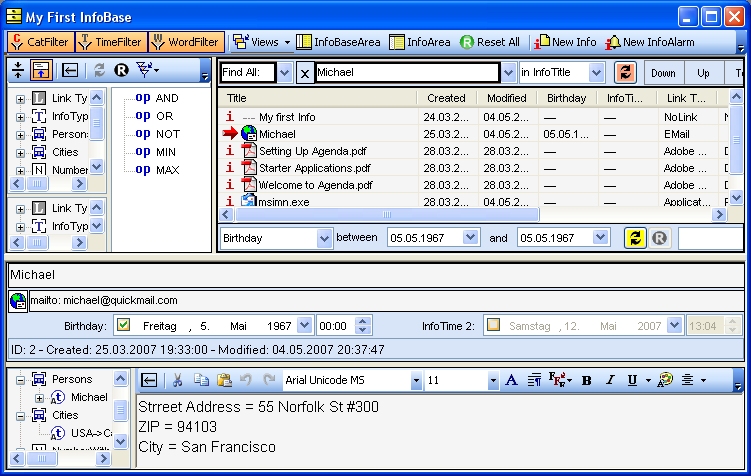Click the New Info icon
751x476 pixels.
point(567,42)
